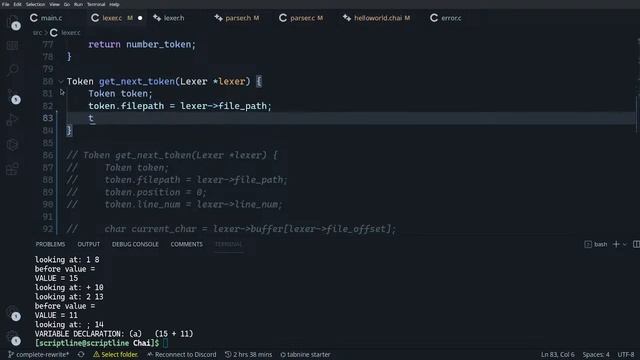Image resolution: width=640 pixels, height=360 pixels.
Task: Open the File menu
Action: click(x=6, y=4)
